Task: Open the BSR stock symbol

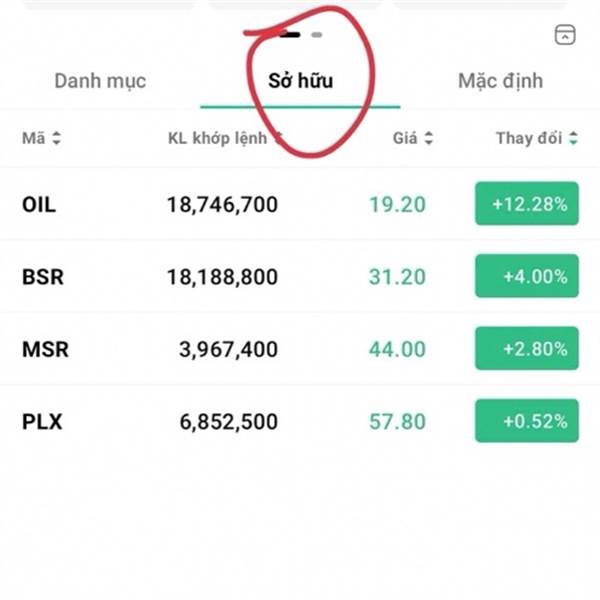Action: 42,277
